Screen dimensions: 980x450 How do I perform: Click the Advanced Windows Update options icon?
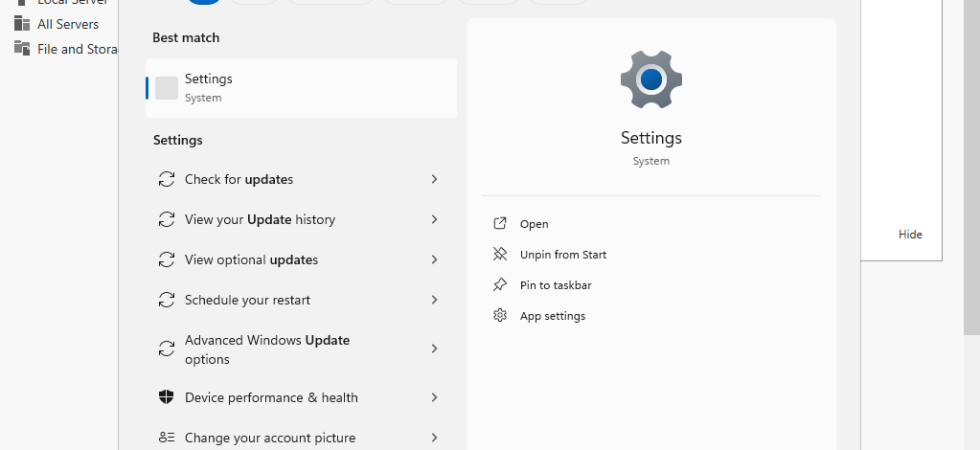point(166,349)
